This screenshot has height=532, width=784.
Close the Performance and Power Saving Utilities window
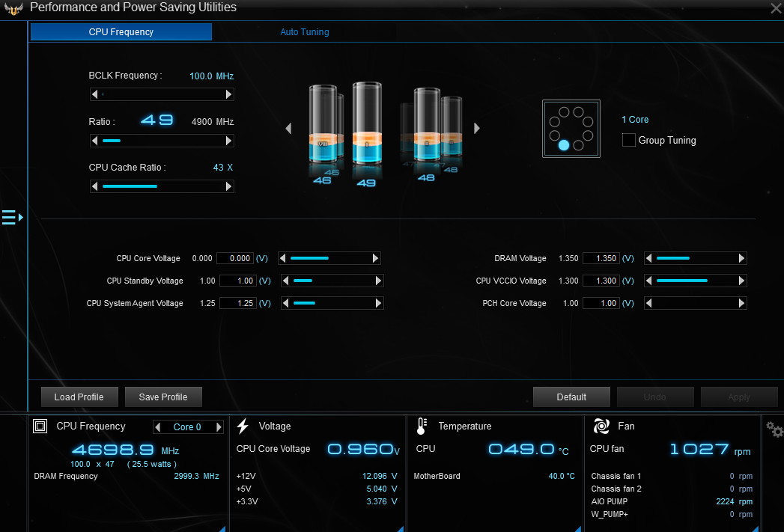click(777, 8)
